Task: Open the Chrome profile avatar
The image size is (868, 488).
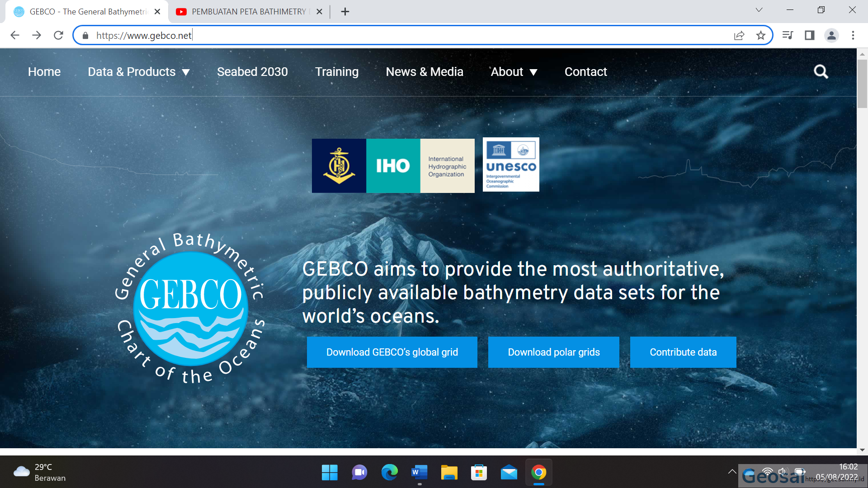Action: [x=831, y=35]
